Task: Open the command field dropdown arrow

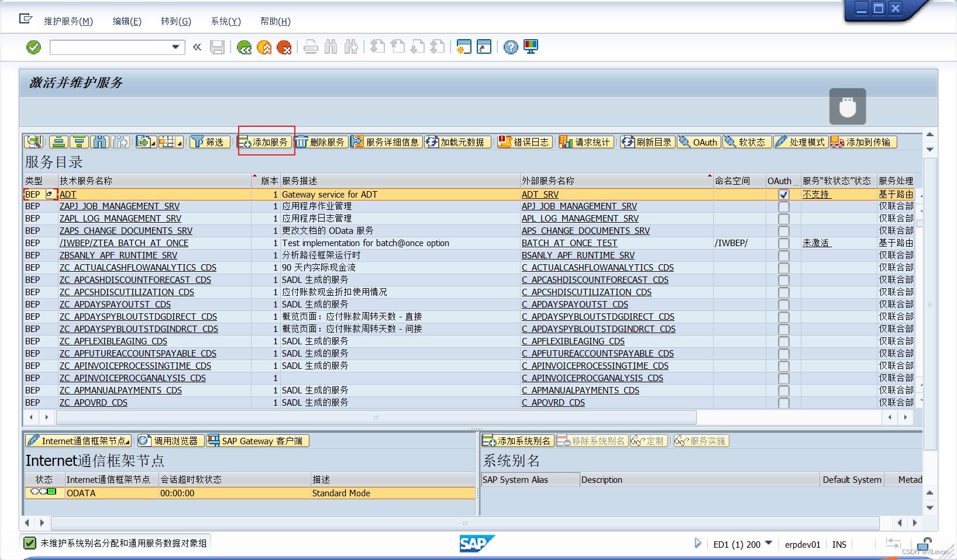Action: coord(175,47)
